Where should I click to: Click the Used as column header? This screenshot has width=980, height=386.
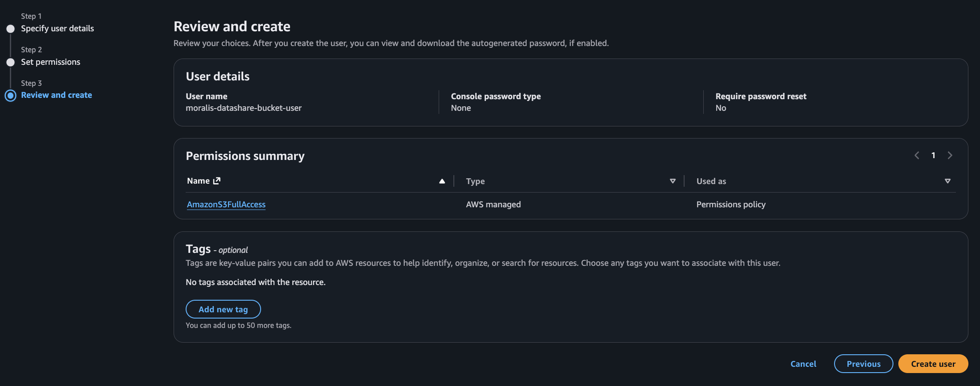[711, 181]
